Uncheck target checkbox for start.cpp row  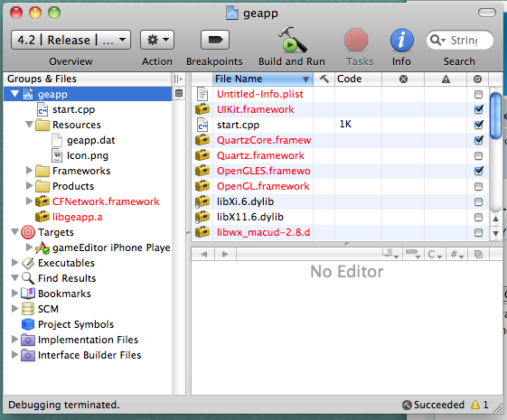pos(479,125)
